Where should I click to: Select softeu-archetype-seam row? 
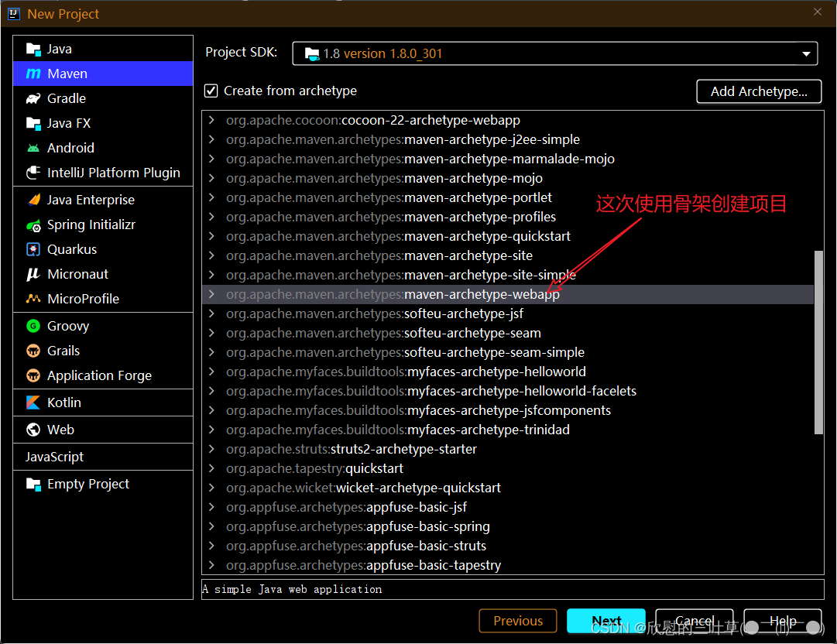508,333
